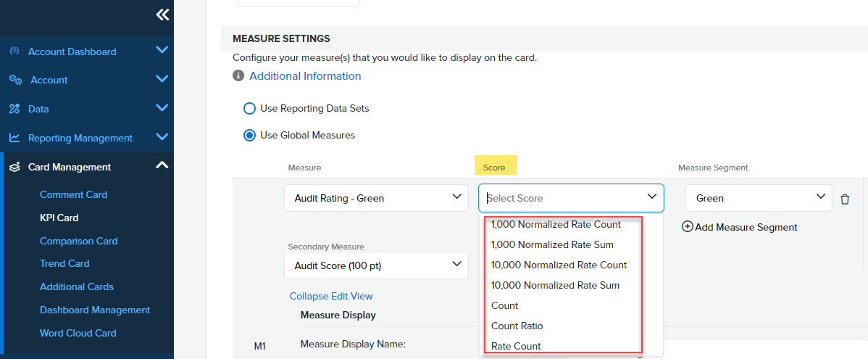Screen dimensions: 868x359
Task: Open Secondary Measure dropdown Audit Score
Action: (x=376, y=265)
